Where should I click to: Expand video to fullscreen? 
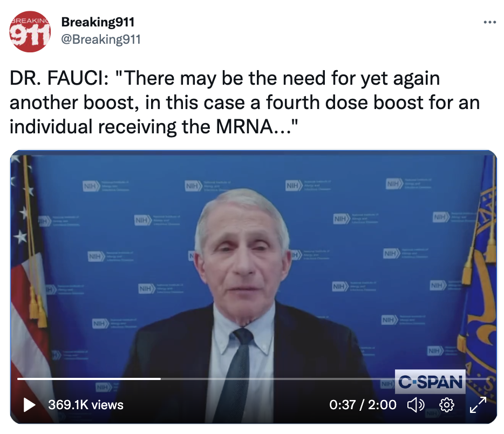478,405
